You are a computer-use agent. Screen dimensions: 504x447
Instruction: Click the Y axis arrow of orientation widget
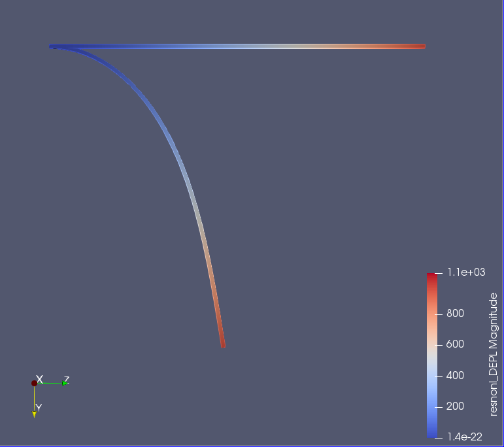click(x=35, y=414)
